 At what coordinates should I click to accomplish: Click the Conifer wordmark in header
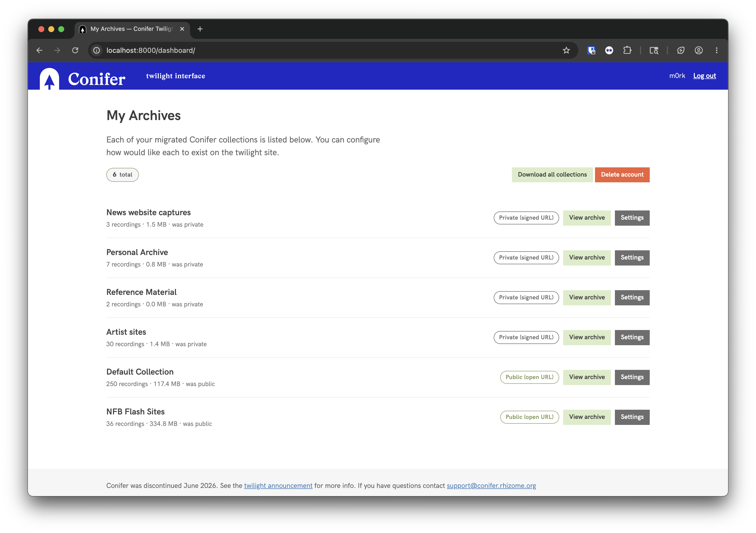click(x=97, y=79)
